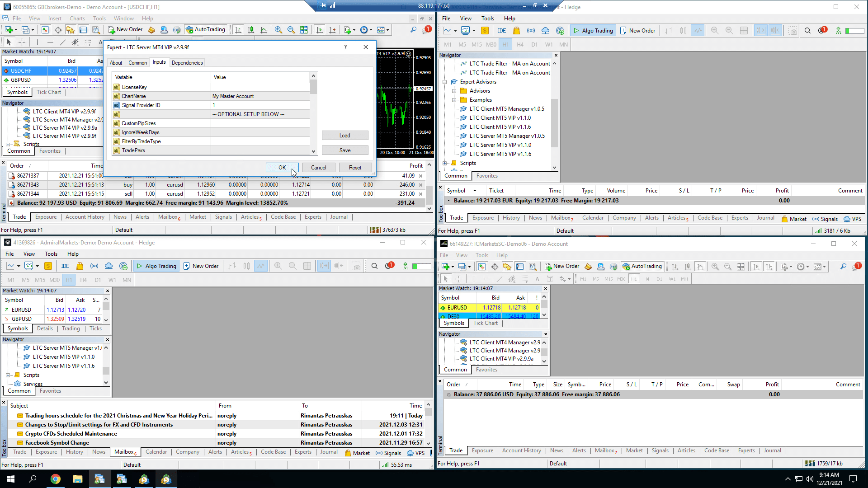Select the LicenseKey value field

pyautogui.click(x=260, y=87)
